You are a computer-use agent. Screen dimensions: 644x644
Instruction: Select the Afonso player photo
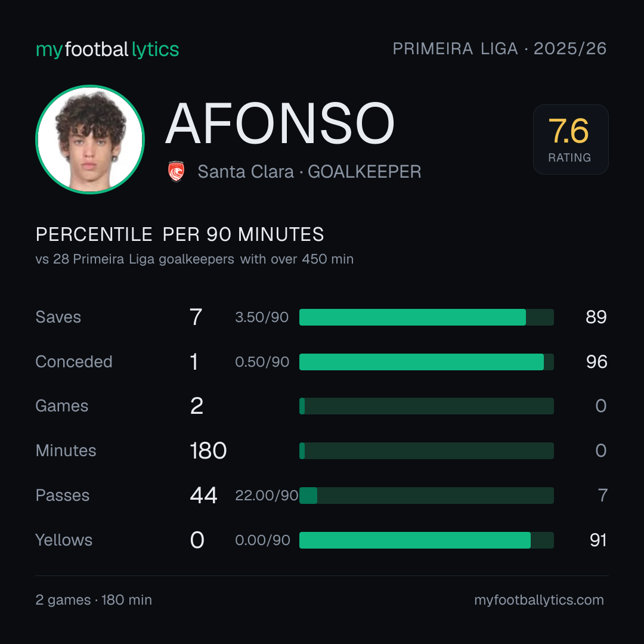90,139
